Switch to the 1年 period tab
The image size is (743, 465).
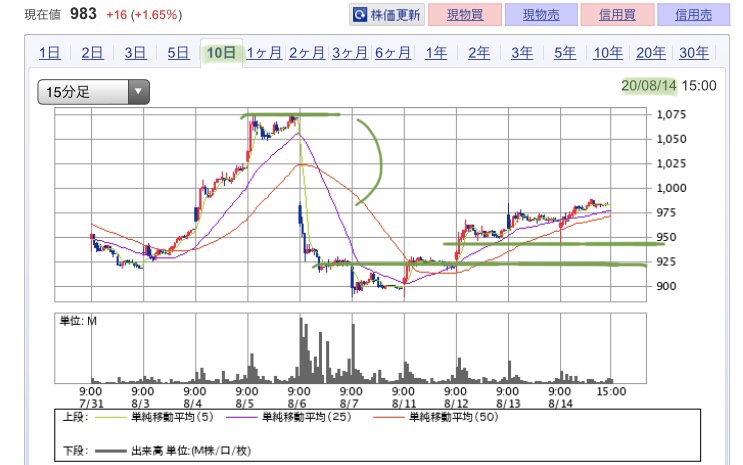click(436, 53)
